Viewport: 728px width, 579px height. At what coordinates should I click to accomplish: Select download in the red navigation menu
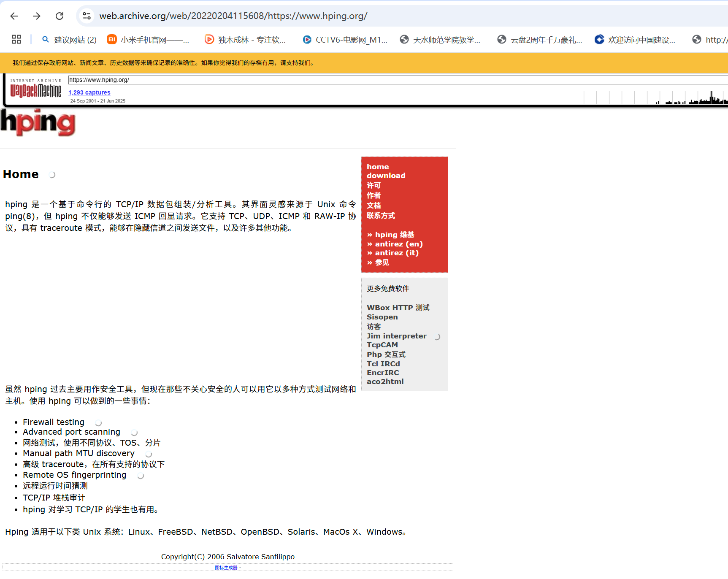[386, 176]
